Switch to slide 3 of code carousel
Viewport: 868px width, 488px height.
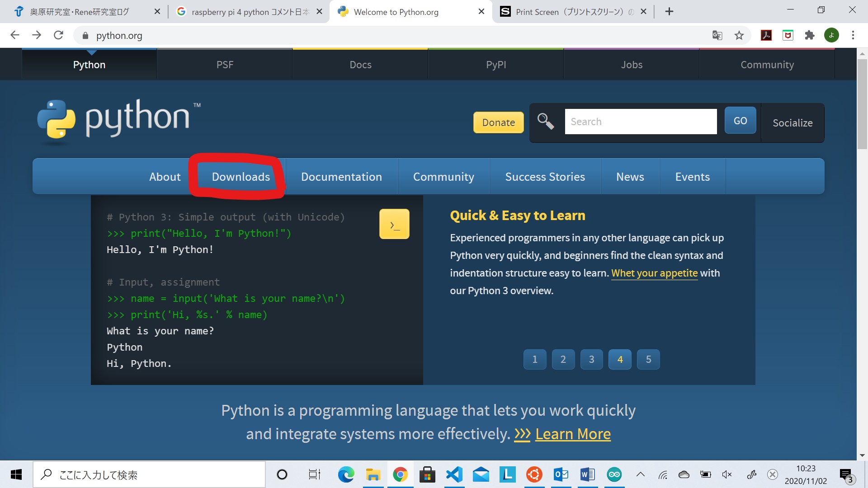[x=592, y=359]
